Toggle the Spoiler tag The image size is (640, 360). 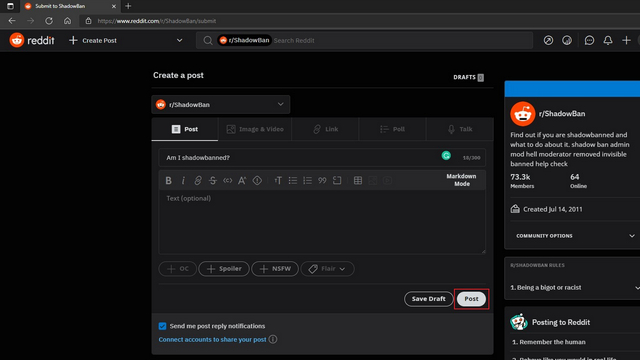point(224,269)
